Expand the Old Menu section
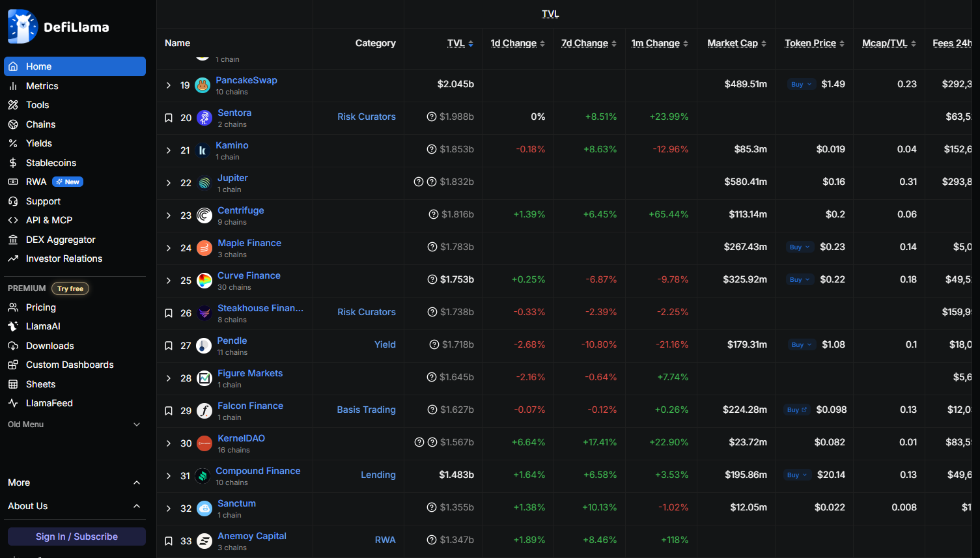 click(x=136, y=425)
